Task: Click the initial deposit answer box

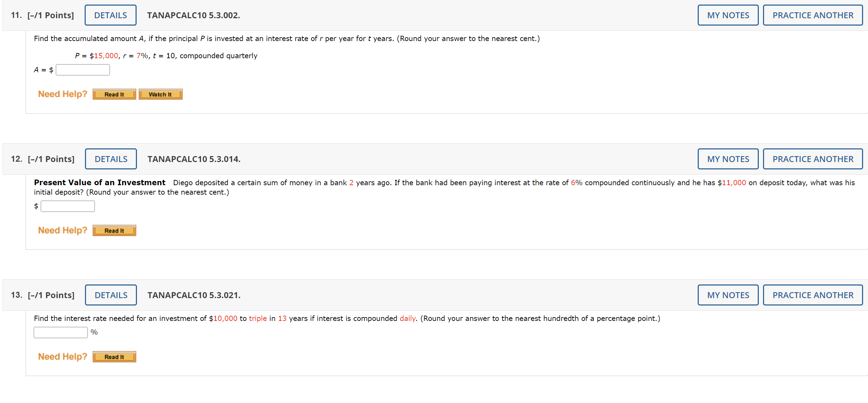Action: (67, 206)
